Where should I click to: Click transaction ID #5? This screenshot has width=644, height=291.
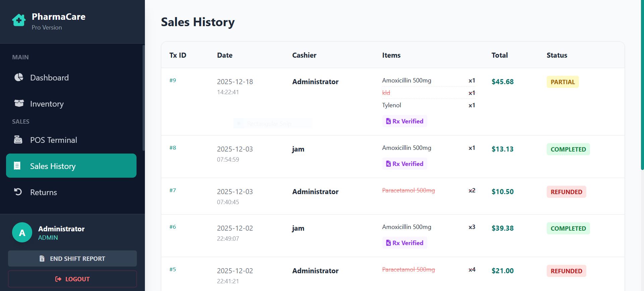[173, 270]
